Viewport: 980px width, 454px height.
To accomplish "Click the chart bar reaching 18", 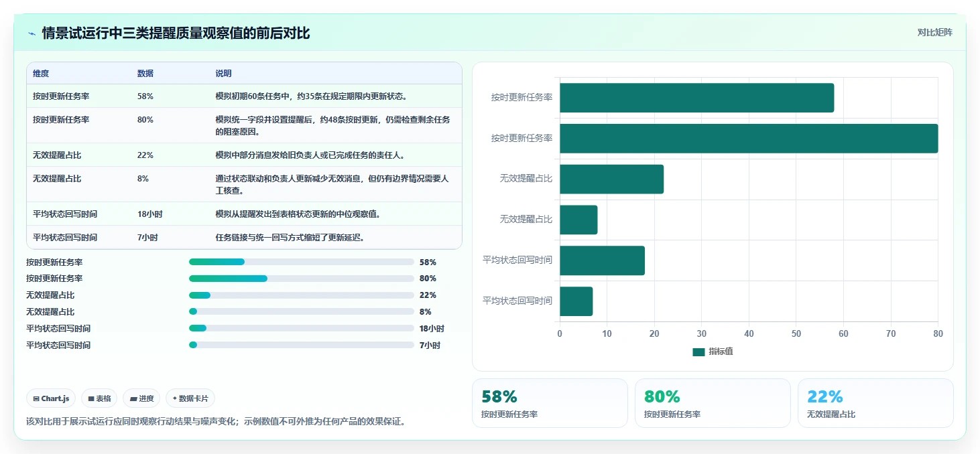I will [x=602, y=260].
